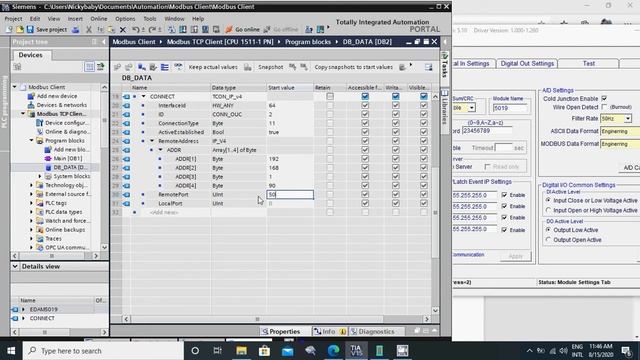Open the Help menu
Screen dimensions: 640x360
point(198,19)
